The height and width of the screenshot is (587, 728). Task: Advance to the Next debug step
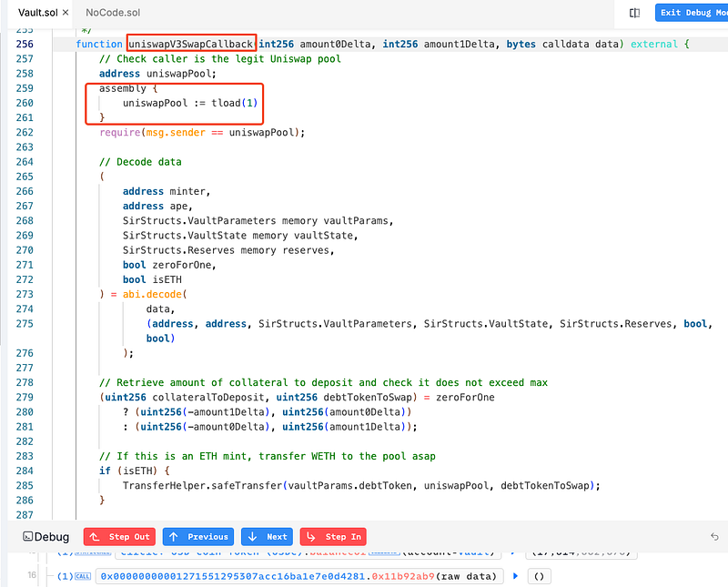point(266,537)
